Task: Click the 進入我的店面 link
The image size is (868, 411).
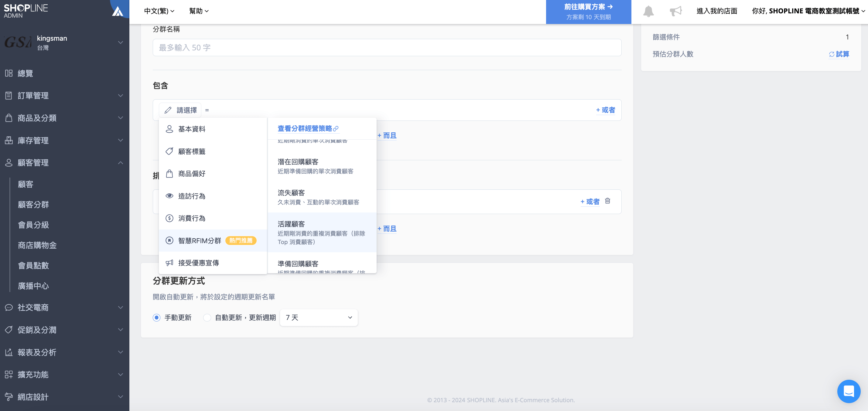Action: click(717, 11)
